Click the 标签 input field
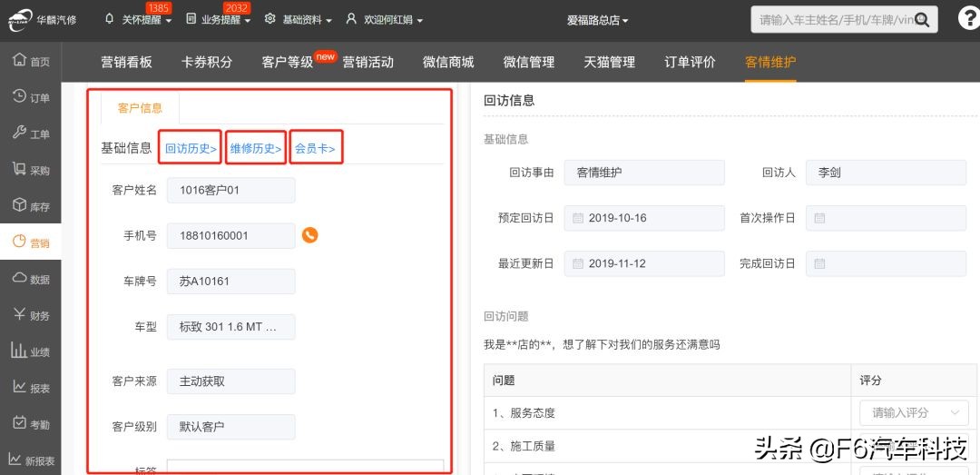Viewport: 980px width, 475px height. (x=305, y=467)
